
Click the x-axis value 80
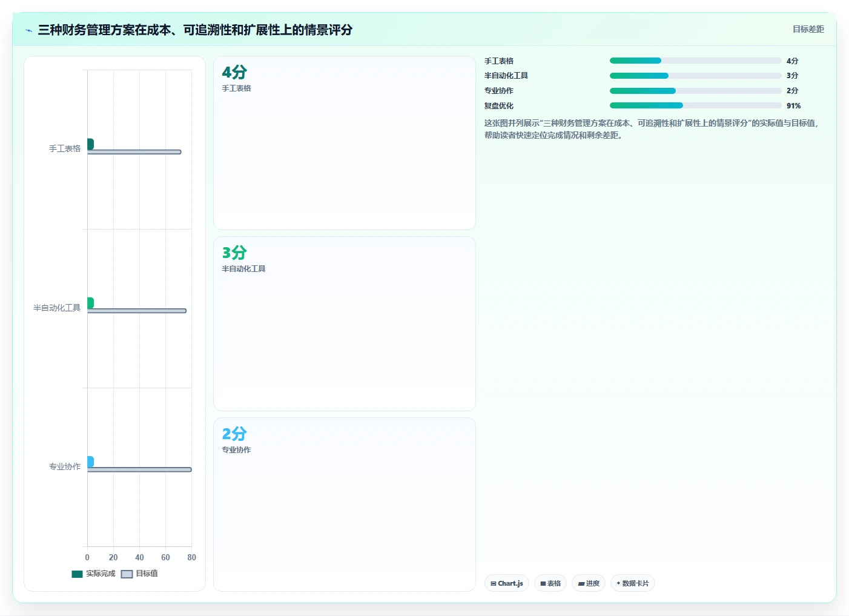(191, 557)
